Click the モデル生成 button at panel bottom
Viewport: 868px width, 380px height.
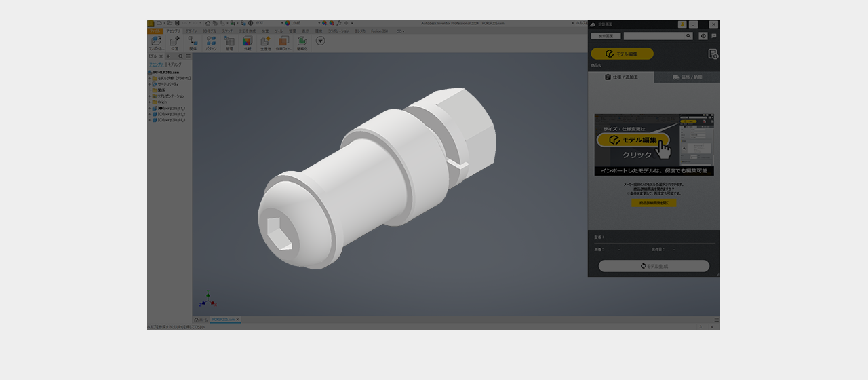(x=654, y=266)
